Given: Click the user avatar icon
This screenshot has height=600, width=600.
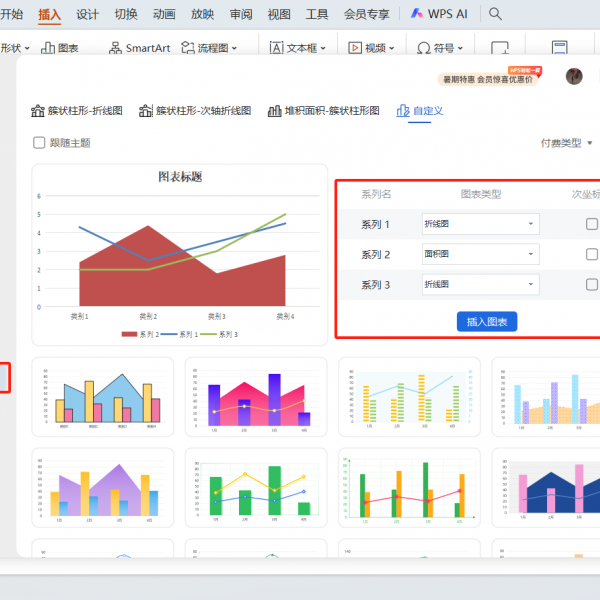Looking at the screenshot, I should point(574,77).
